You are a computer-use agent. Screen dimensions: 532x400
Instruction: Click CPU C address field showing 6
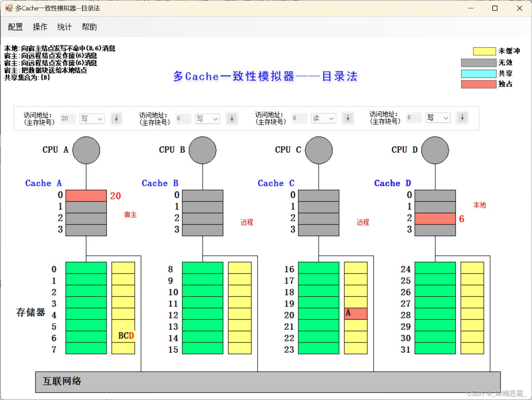coord(299,118)
